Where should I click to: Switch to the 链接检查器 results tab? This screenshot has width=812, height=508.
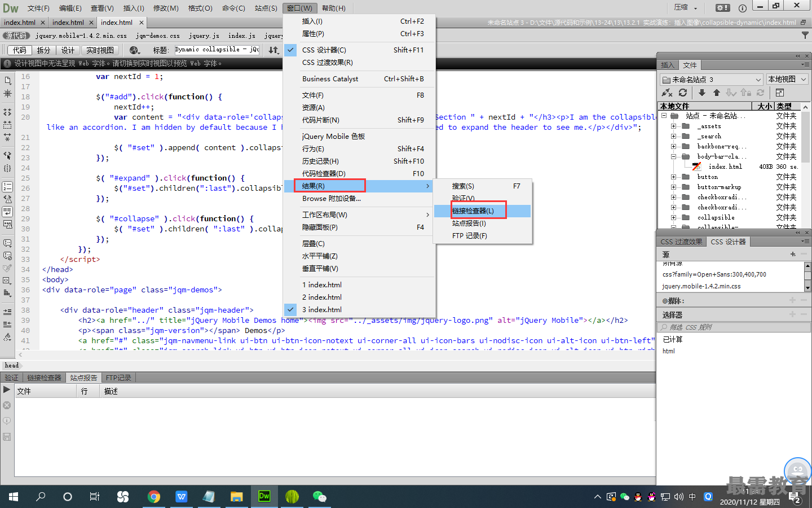(44, 378)
